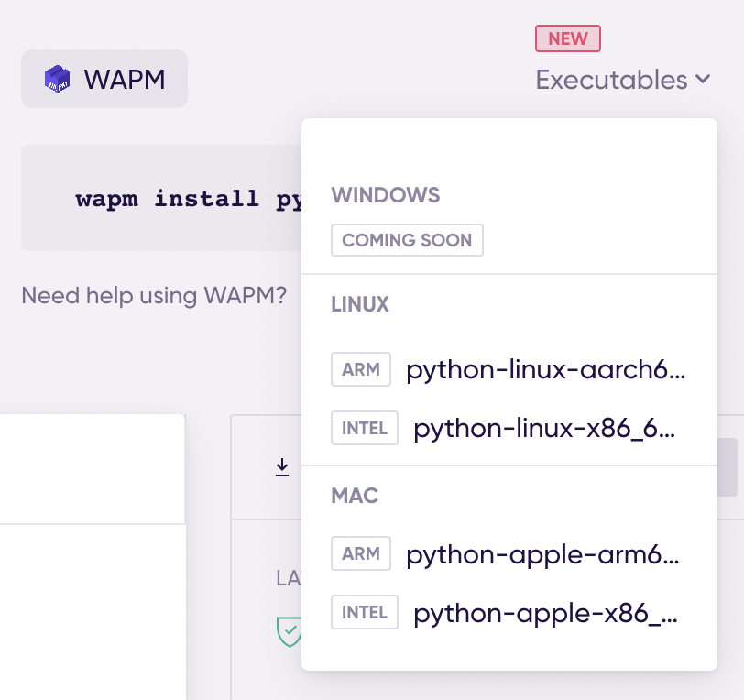Collapse the Executables dropdown via its chevron
744x700 pixels.
point(704,80)
